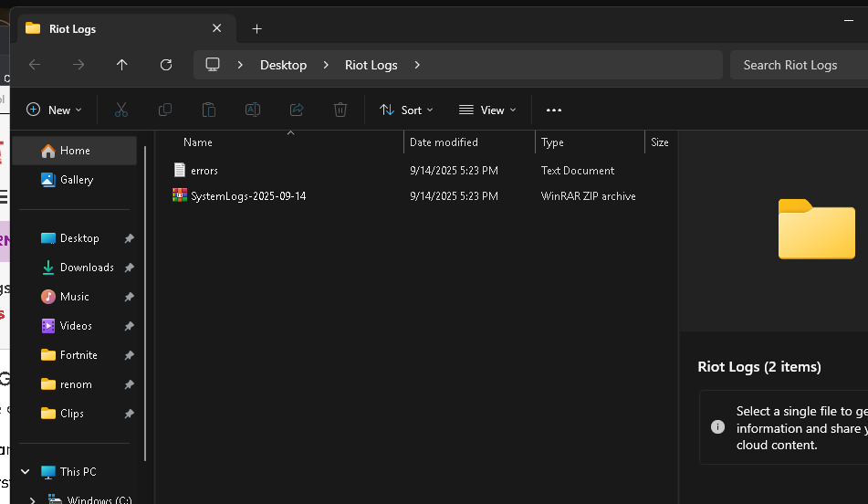
Task: Sort by the Size column header
Action: click(x=661, y=142)
